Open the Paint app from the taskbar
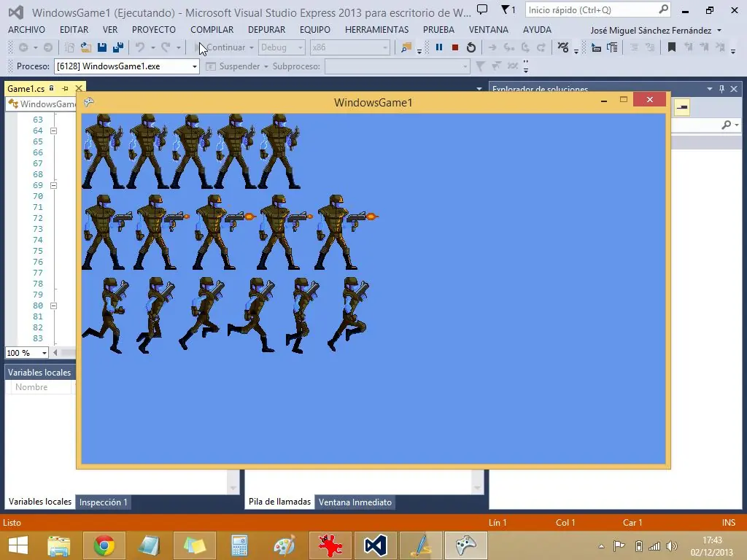Image resolution: width=747 pixels, height=560 pixels. (285, 545)
